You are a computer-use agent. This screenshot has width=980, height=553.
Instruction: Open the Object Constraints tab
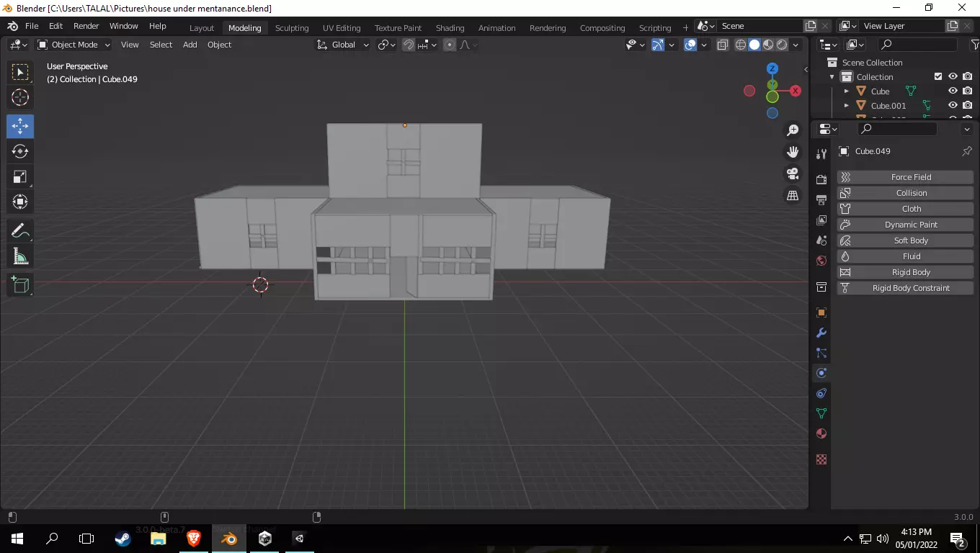point(821,393)
